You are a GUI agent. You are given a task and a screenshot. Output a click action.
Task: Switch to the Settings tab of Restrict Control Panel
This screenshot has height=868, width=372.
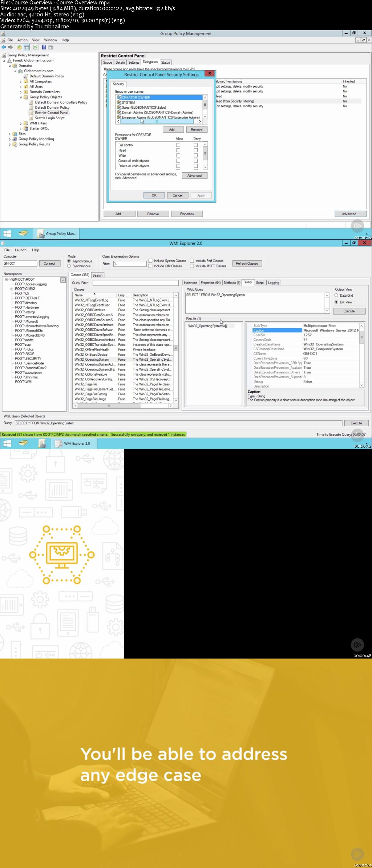134,63
